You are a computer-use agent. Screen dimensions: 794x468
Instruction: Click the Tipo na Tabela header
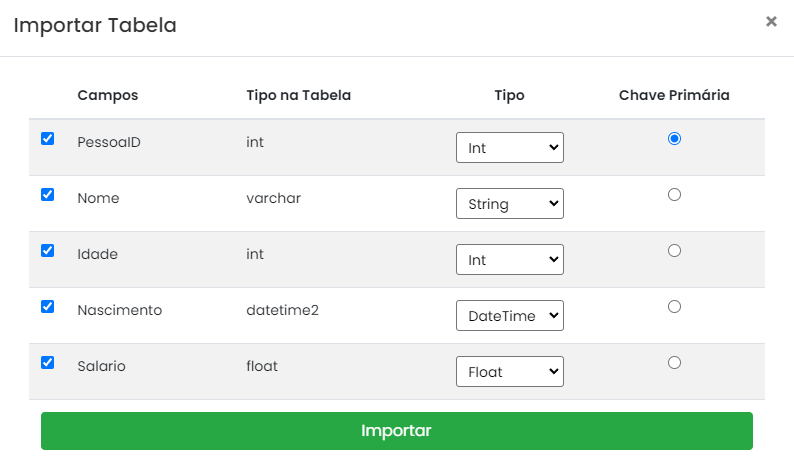point(298,96)
